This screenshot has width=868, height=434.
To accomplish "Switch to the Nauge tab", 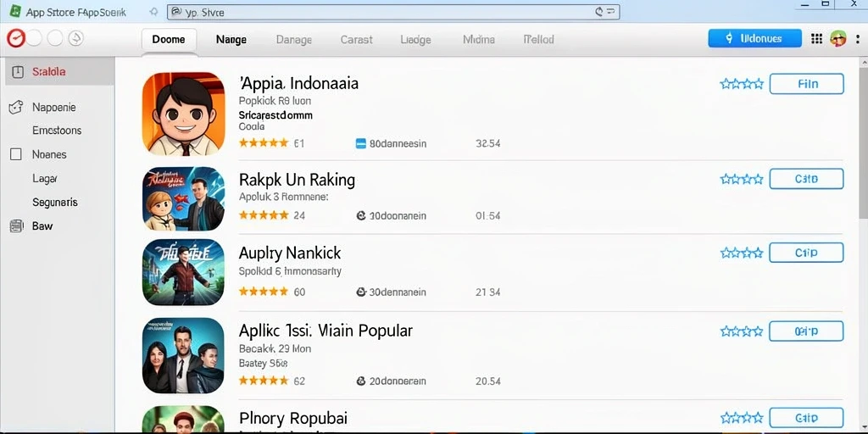I will coord(231,40).
